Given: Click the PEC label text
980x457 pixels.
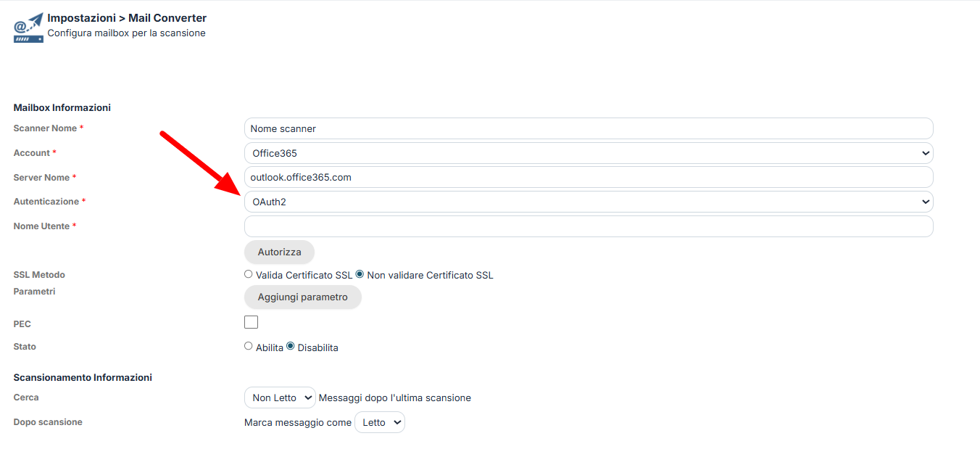Looking at the screenshot, I should click(x=22, y=324).
